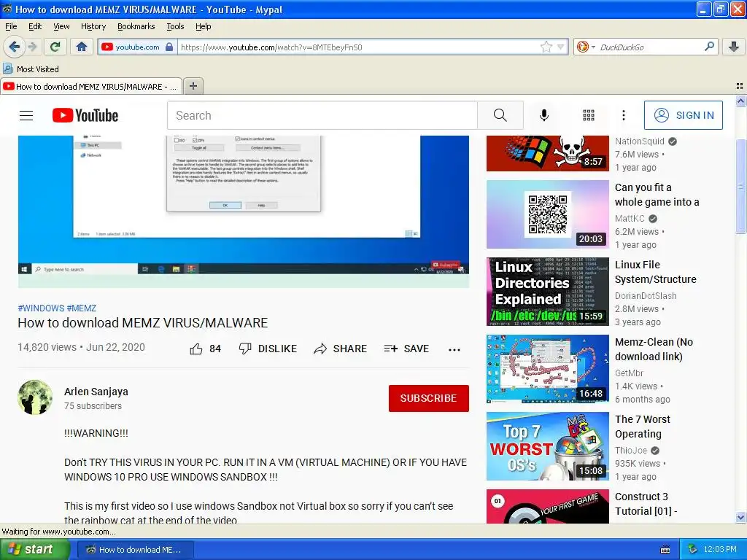This screenshot has height=560, width=747.
Task: Reload the page with the refresh icon
Action: [55, 47]
